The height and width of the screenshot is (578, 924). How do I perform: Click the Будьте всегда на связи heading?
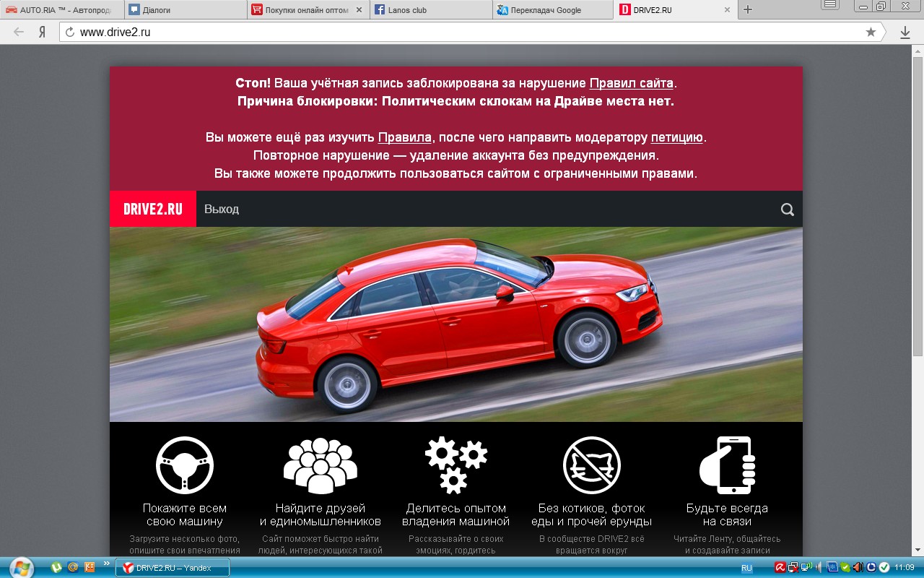point(727,515)
